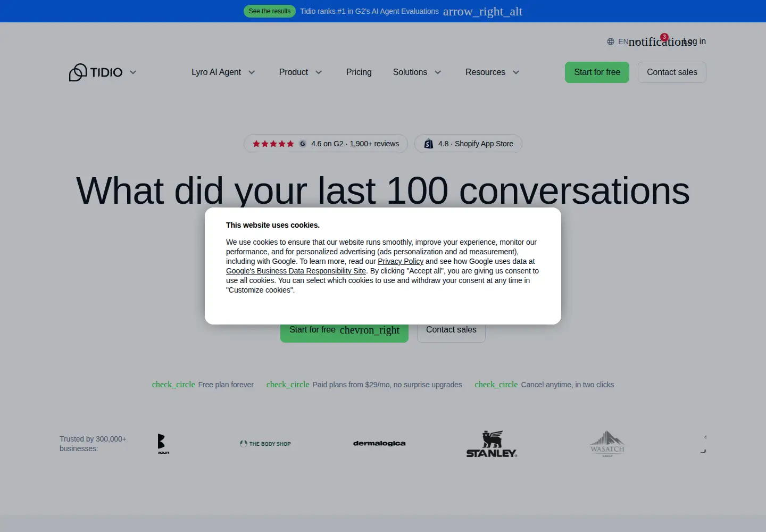Click Contact sales in the navigation bar
766x532 pixels.
click(x=672, y=72)
